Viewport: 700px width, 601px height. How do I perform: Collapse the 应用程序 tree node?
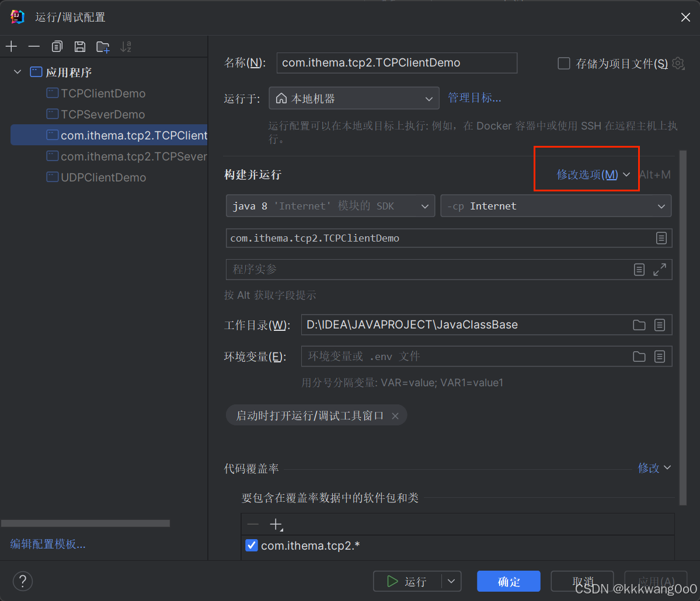18,72
